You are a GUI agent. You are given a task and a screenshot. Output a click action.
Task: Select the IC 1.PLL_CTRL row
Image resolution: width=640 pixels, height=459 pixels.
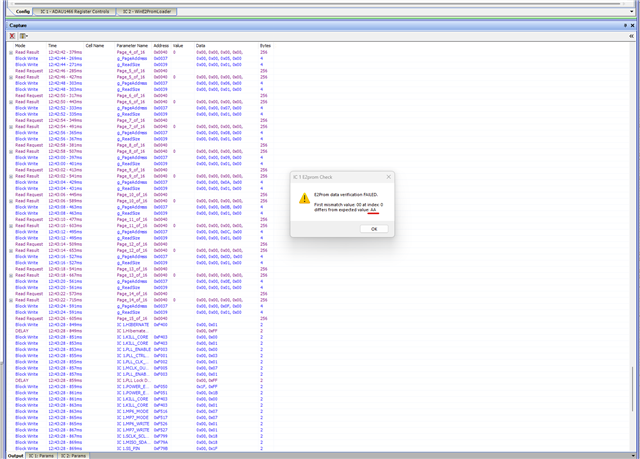click(139, 356)
